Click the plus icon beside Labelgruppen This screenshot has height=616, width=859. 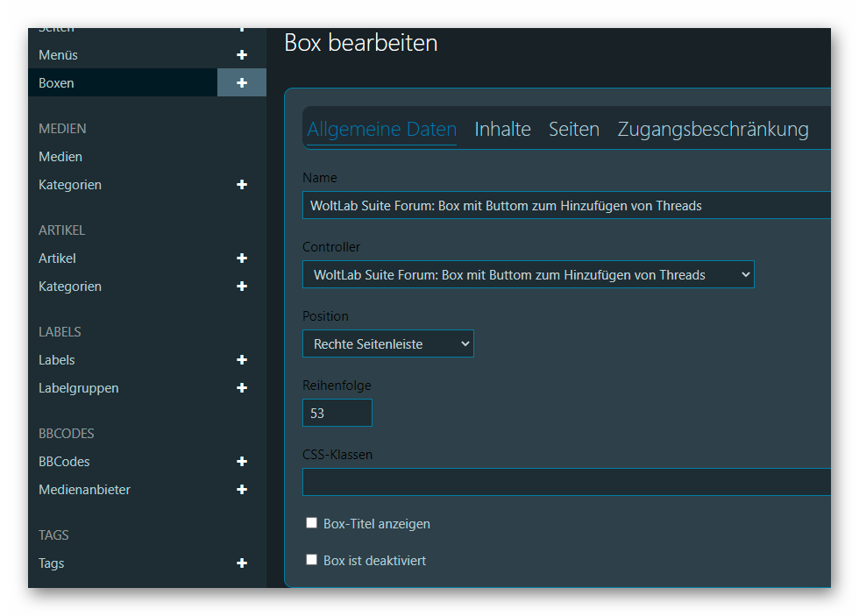coord(242,388)
